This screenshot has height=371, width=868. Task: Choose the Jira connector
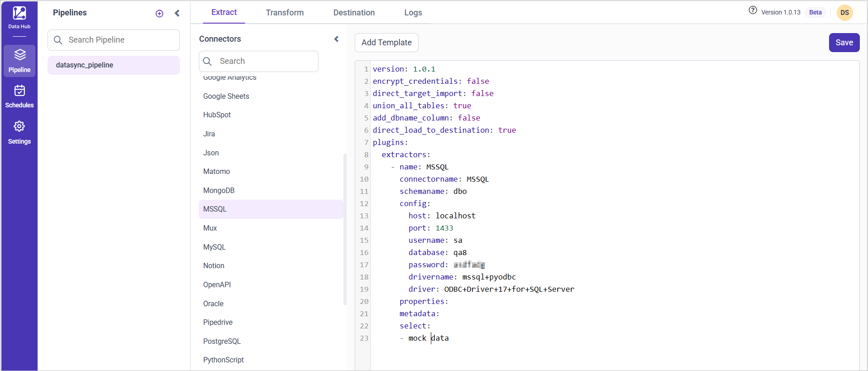pos(209,134)
